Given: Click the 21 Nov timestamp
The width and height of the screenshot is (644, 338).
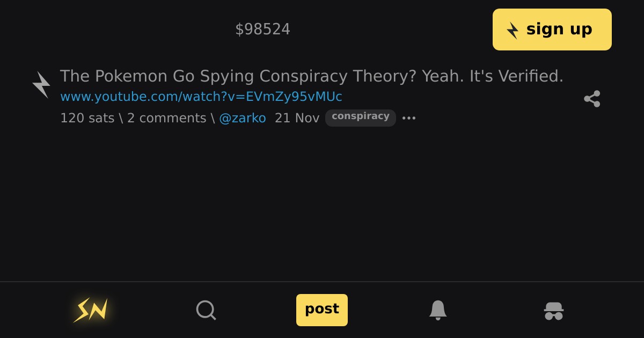Looking at the screenshot, I should click(x=297, y=118).
